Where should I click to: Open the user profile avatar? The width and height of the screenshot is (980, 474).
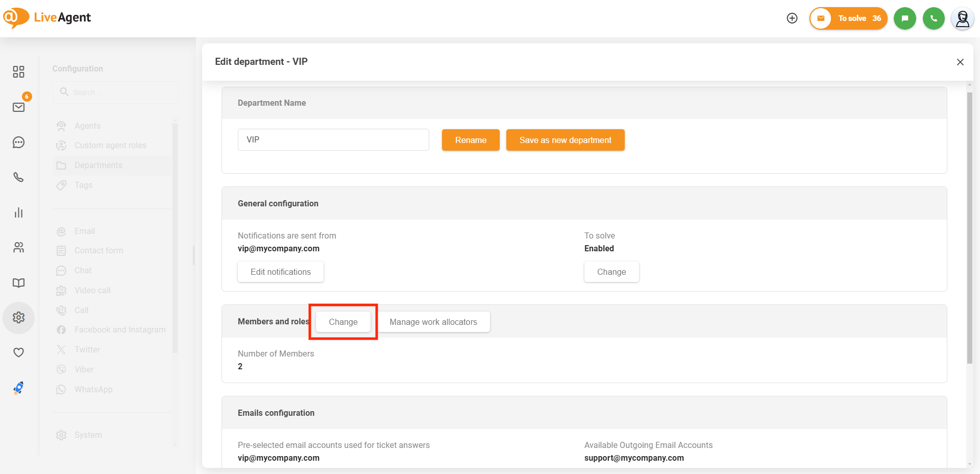click(x=962, y=19)
